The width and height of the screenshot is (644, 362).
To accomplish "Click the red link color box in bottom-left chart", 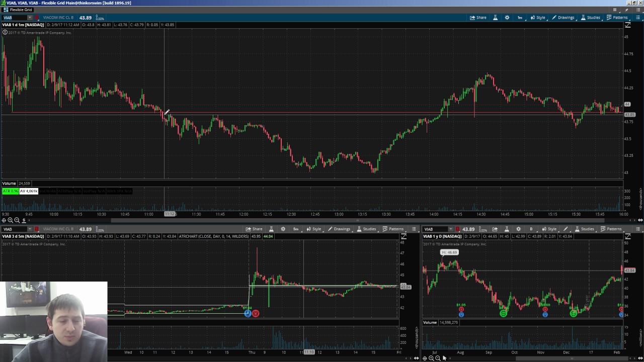I will [x=36, y=229].
